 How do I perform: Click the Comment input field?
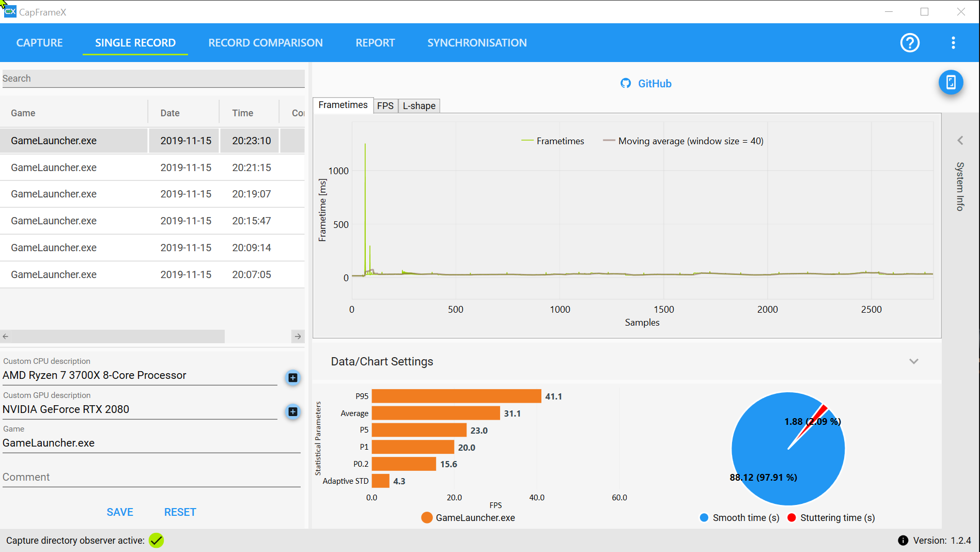[x=151, y=477]
